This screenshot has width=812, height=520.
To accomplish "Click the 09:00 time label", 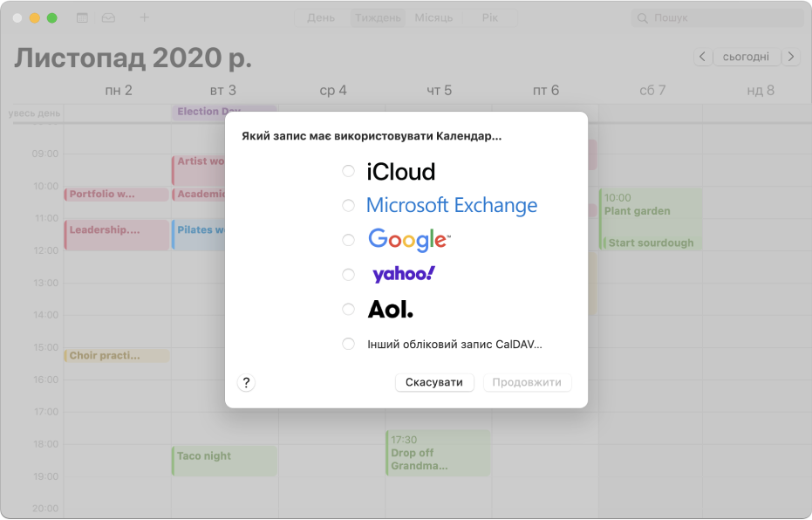I will [x=45, y=154].
